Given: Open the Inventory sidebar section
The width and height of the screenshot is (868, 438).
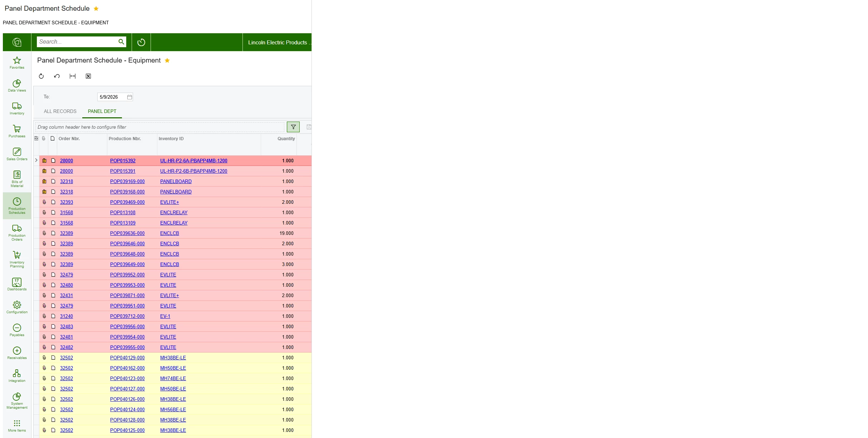Looking at the screenshot, I should coord(17,108).
